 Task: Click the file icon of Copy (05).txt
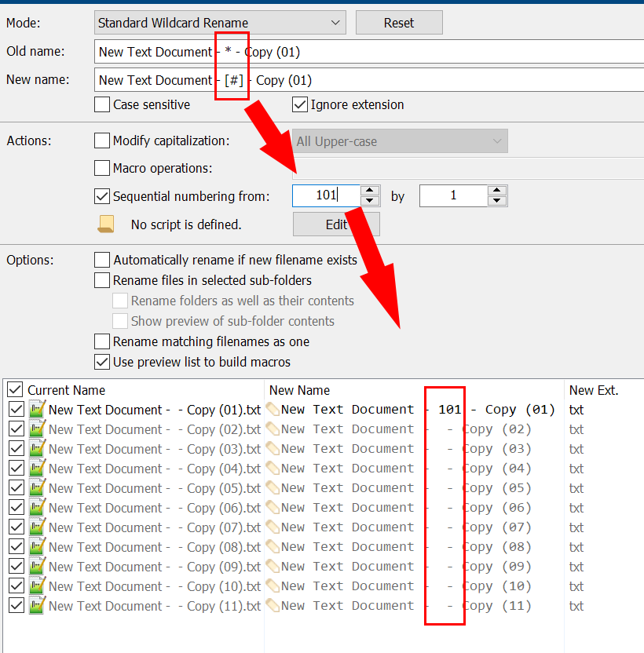tap(37, 487)
